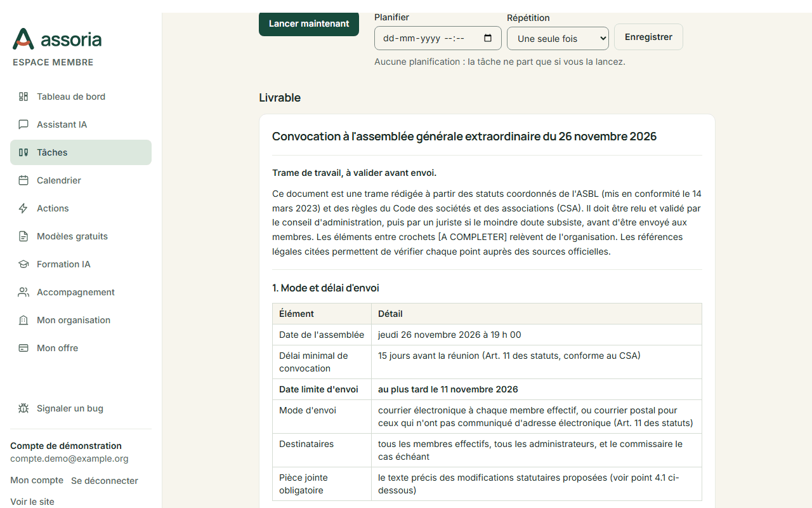Click the assoria logo
The height and width of the screenshot is (508, 812).
tap(57, 39)
